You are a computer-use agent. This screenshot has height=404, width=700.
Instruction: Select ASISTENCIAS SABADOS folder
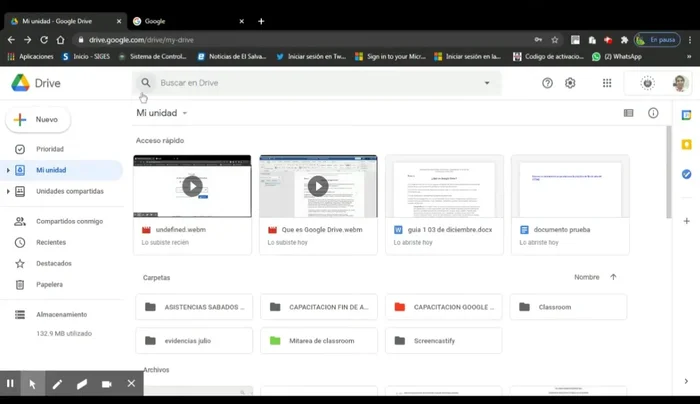coord(194,307)
